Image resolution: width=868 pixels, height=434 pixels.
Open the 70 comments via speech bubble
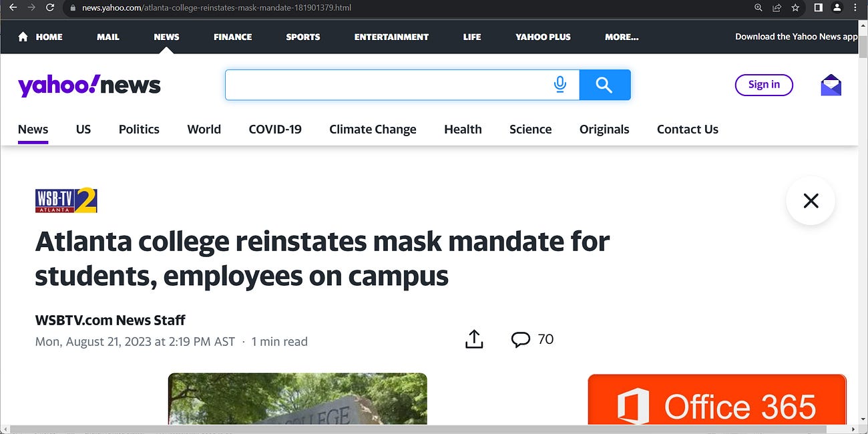[521, 339]
